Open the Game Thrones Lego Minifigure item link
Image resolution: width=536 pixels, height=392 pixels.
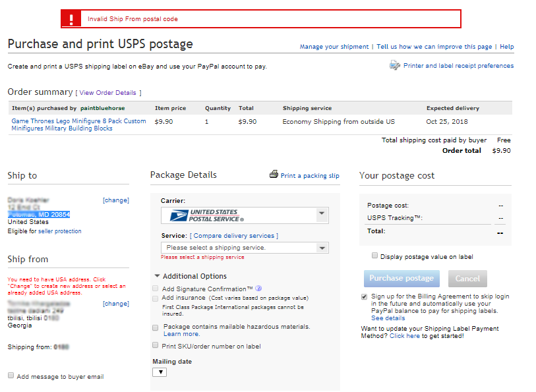click(x=78, y=125)
